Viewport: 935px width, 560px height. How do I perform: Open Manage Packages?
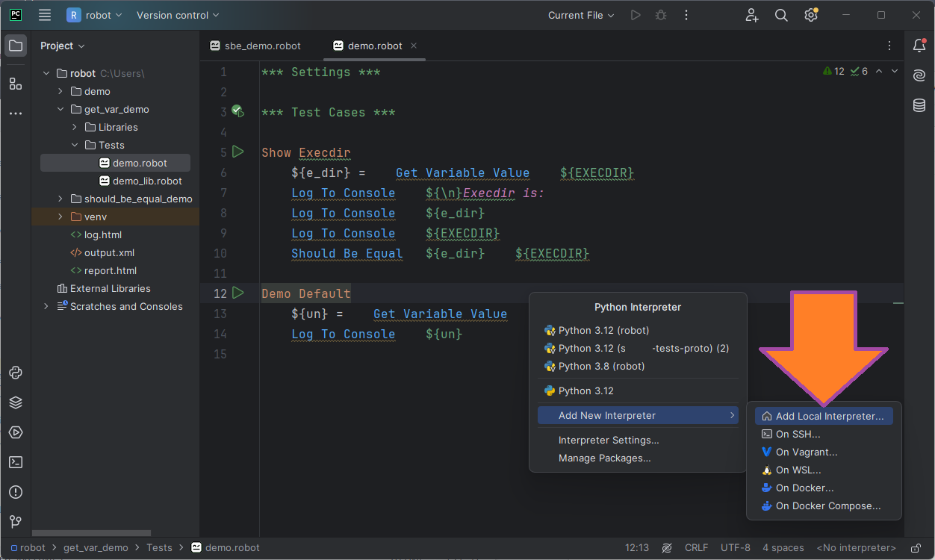point(638,458)
